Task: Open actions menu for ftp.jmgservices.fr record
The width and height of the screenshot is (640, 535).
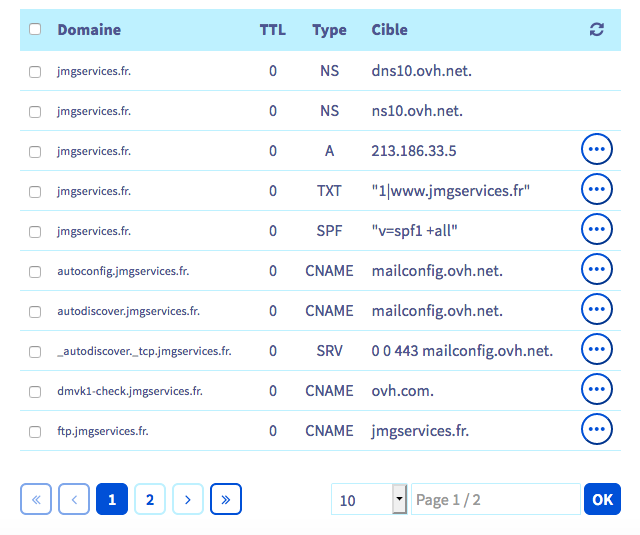Action: [597, 430]
